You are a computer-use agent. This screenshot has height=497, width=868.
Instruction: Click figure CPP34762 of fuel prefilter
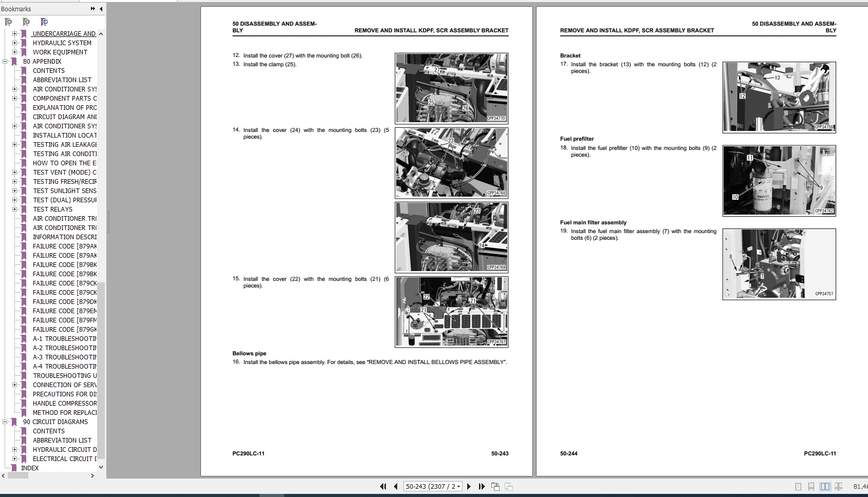779,180
